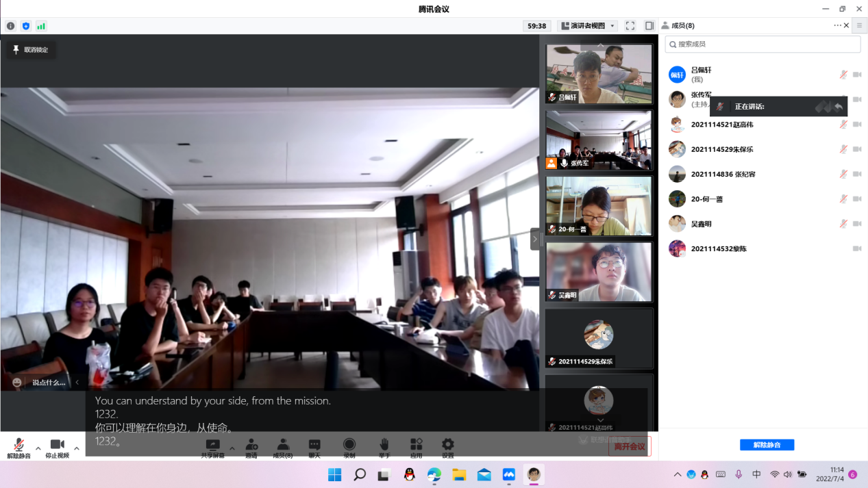Open the apps (应用) icon
868x488 pixels.
click(416, 447)
